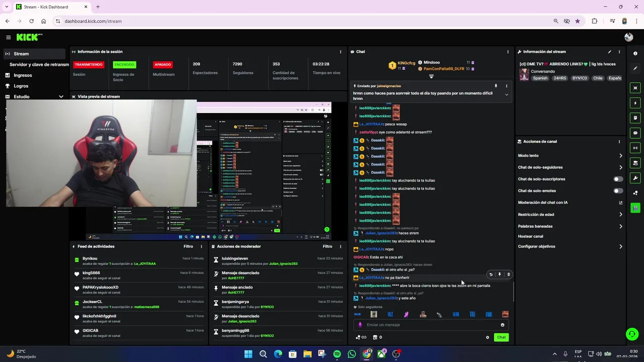
Task: Open Spotify from the Windows taskbar
Action: click(337, 354)
